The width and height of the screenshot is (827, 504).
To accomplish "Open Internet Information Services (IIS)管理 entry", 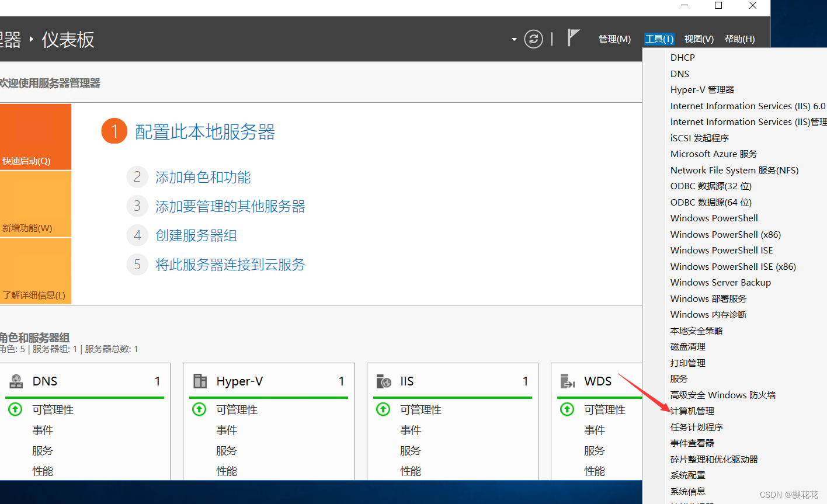I will [749, 122].
